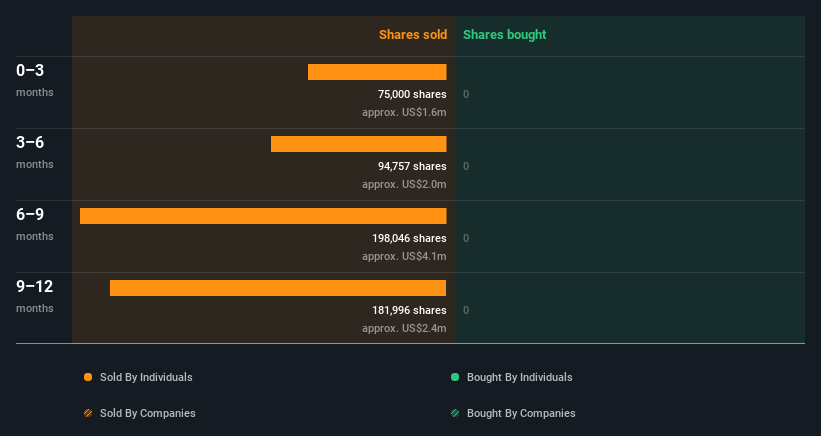Click the approx. US$2.0m amount
The width and height of the screenshot is (821, 436).
404,184
